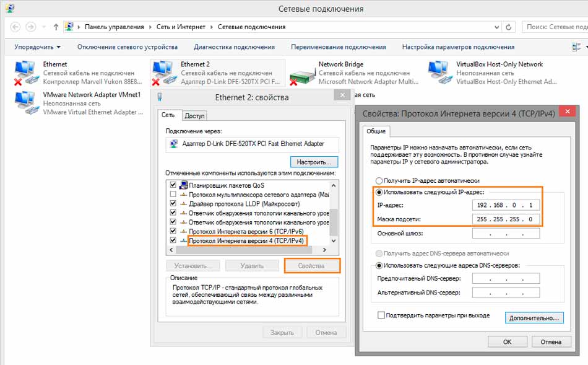Toggle the TCP/IPv6 protocol checkbox
The width and height of the screenshot is (588, 365).
pyautogui.click(x=173, y=231)
